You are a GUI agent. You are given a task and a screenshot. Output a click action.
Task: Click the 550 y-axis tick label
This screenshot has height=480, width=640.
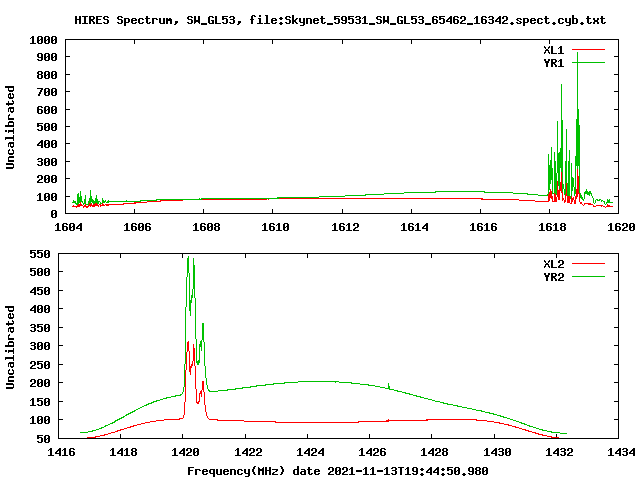[40, 254]
